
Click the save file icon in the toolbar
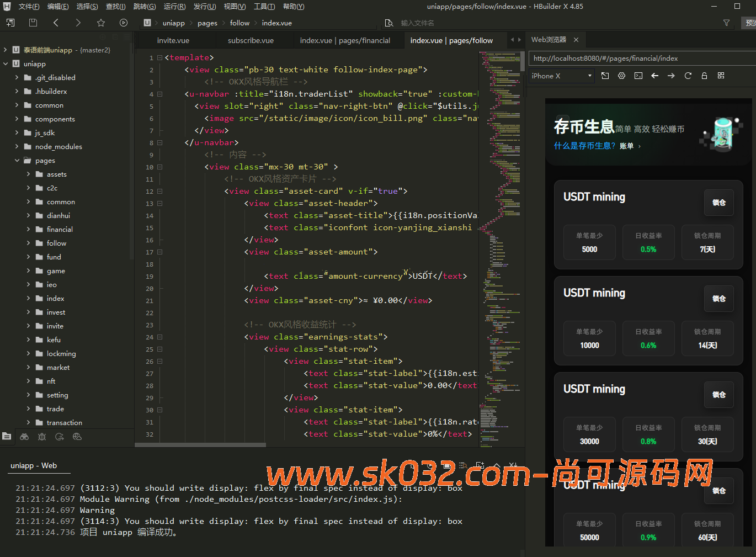pyautogui.click(x=33, y=23)
